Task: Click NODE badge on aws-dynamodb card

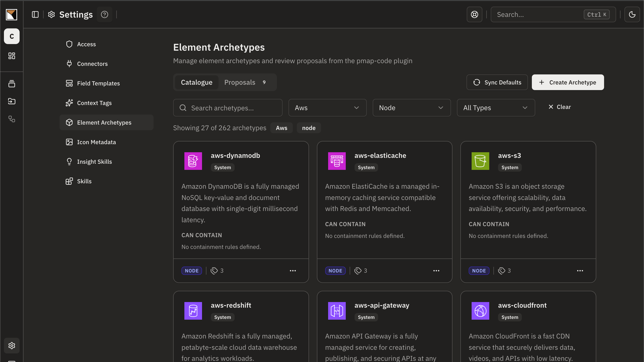Action: tap(191, 270)
